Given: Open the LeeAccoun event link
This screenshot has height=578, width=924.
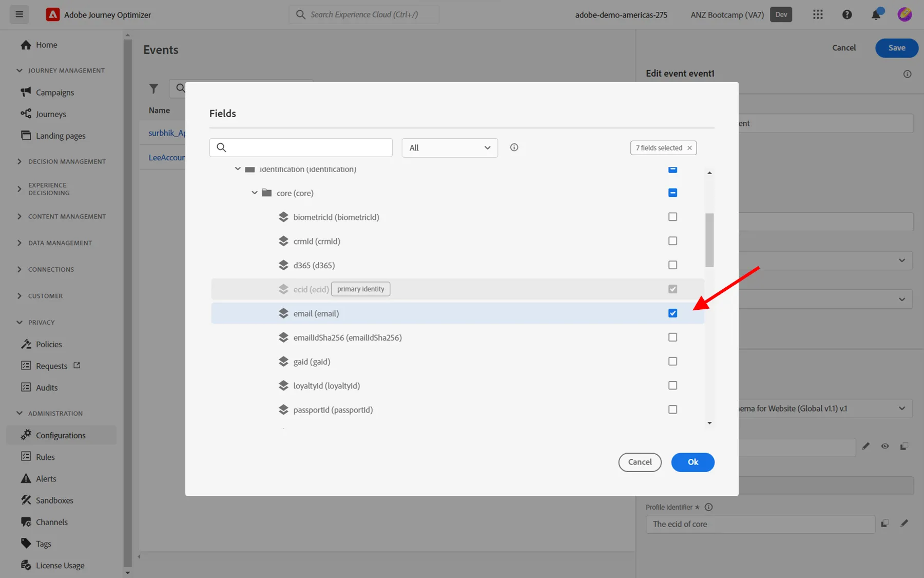Looking at the screenshot, I should point(167,157).
